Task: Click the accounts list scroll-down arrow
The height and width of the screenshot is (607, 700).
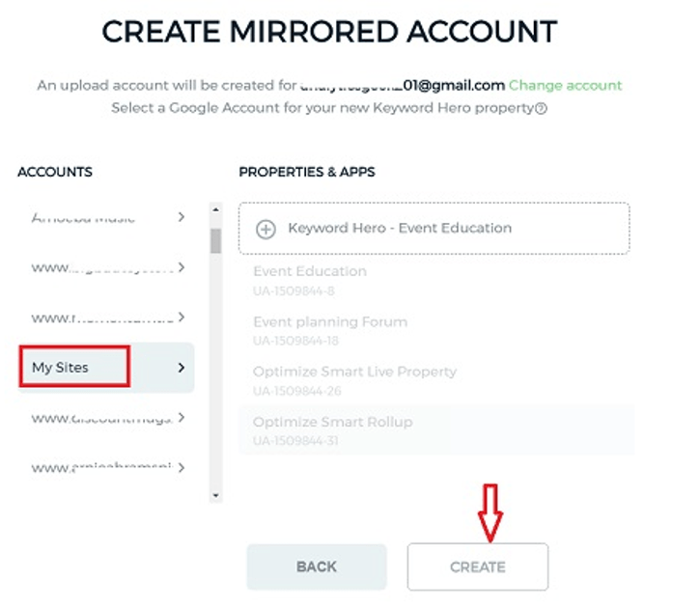Action: [x=215, y=495]
